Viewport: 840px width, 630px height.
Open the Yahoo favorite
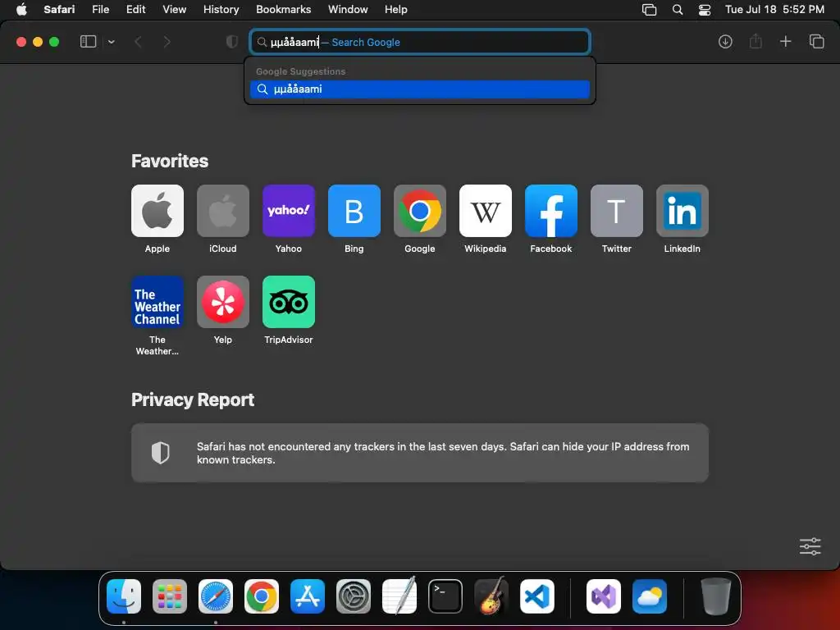[x=289, y=211]
